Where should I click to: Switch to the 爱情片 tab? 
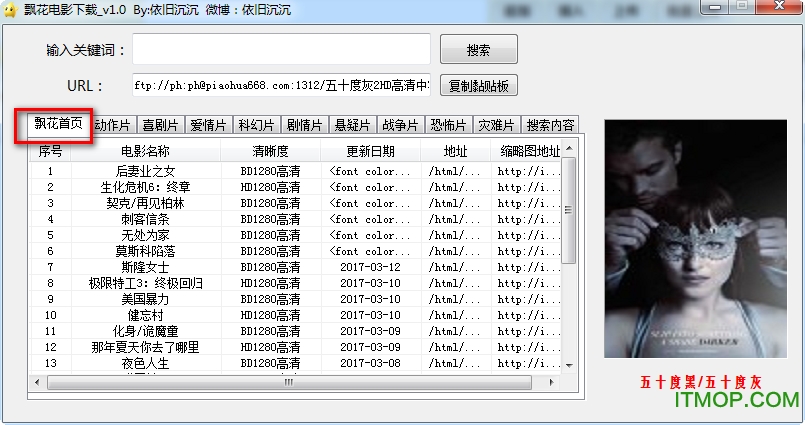pos(208,125)
